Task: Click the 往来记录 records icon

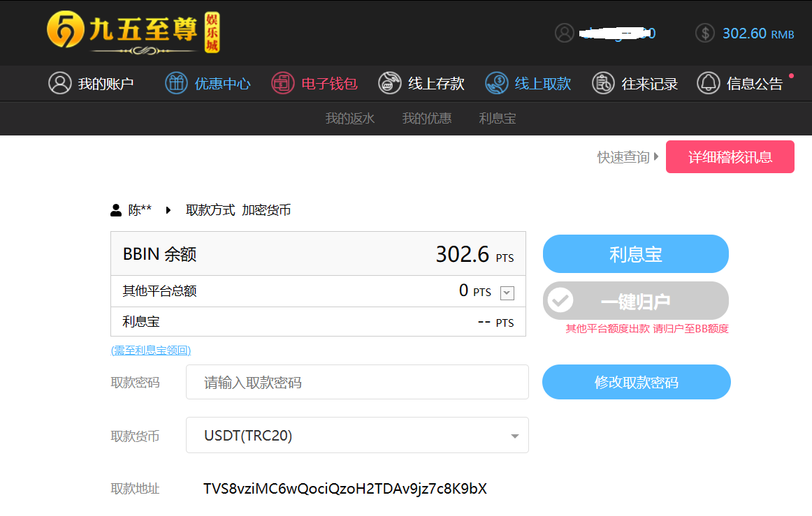Action: [603, 83]
